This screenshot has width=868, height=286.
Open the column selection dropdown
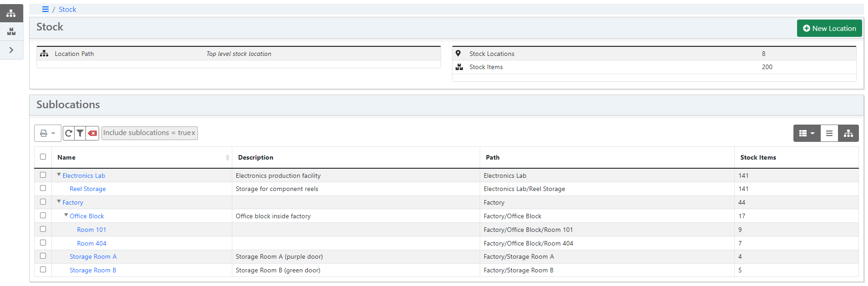point(807,133)
